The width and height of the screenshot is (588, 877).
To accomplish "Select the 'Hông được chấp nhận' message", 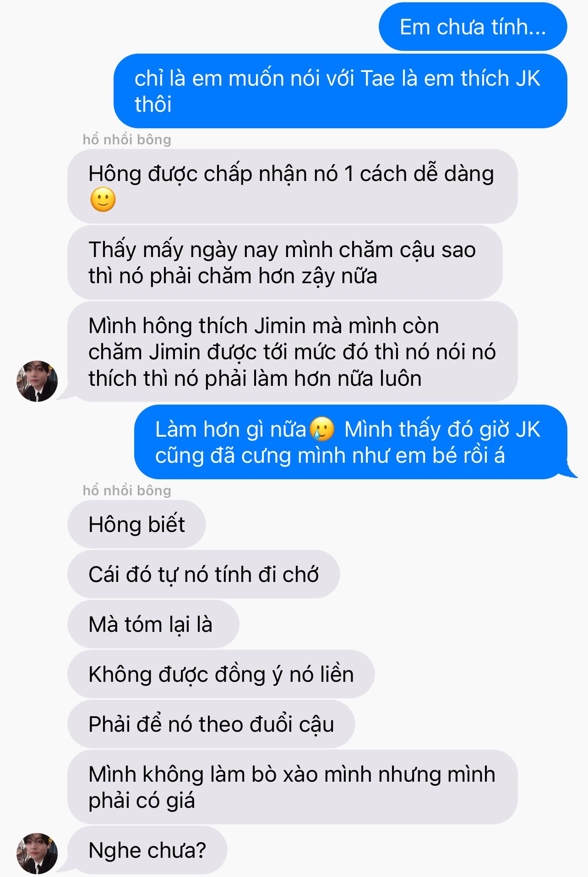I will coord(293,186).
